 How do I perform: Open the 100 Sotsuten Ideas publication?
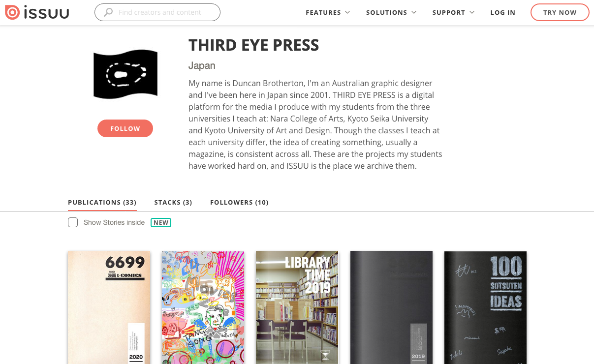coord(486,307)
